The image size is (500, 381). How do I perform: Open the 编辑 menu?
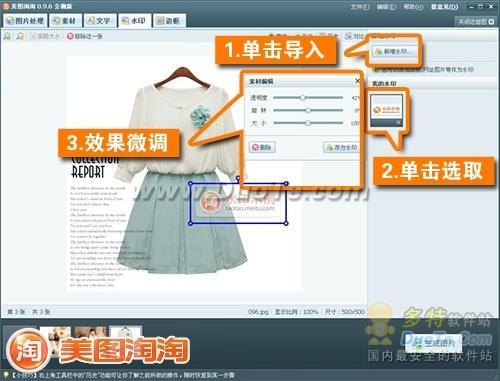coord(386,7)
